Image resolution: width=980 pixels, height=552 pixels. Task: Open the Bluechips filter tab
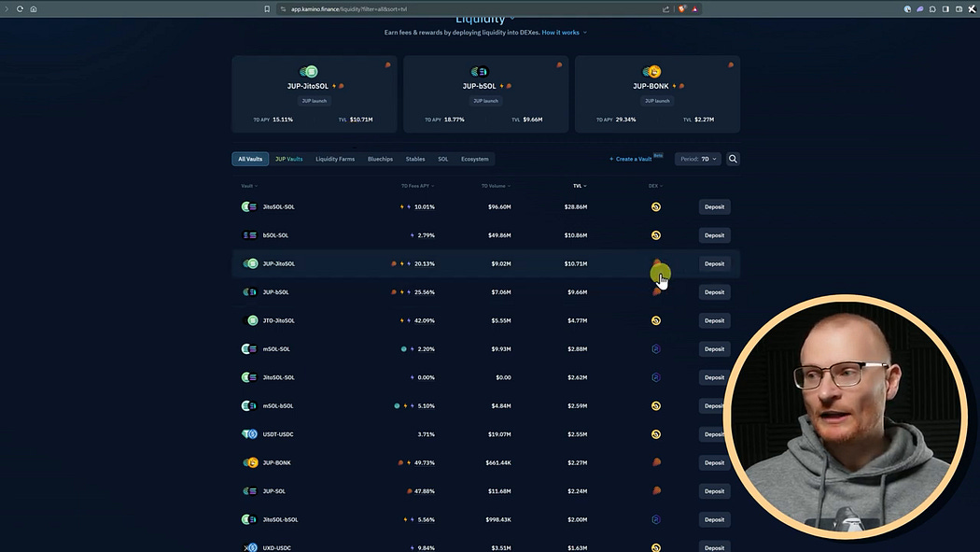click(380, 159)
